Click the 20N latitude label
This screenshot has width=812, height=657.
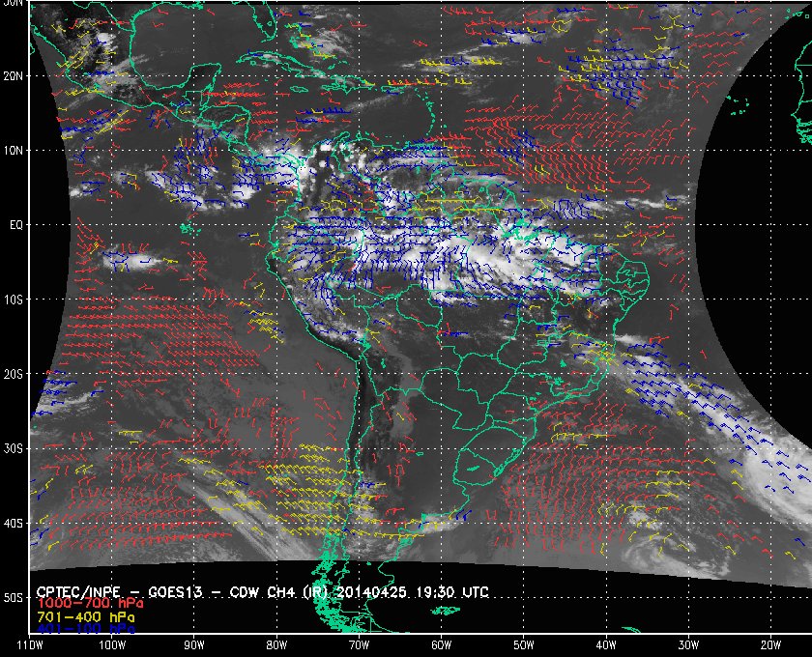[14, 75]
